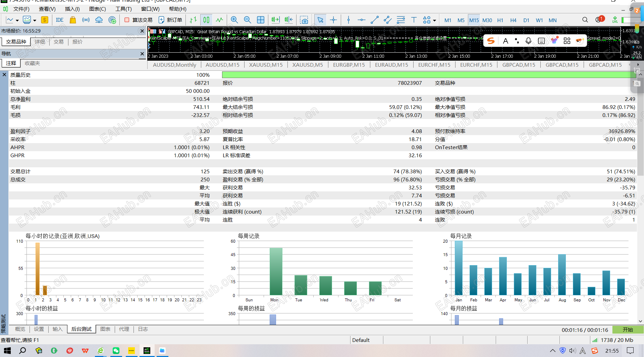Toggle algorithmic trading 算法交易 button
Image resolution: width=644 pixels, height=357 pixels.
click(x=139, y=20)
